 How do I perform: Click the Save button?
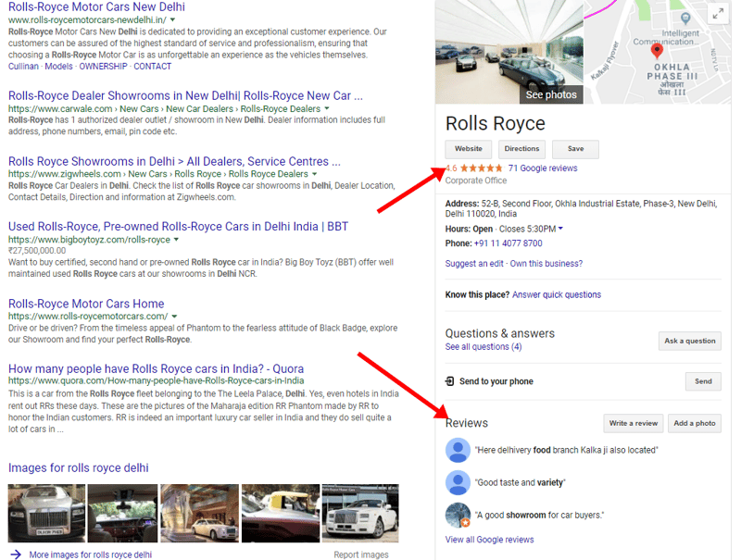(x=575, y=149)
